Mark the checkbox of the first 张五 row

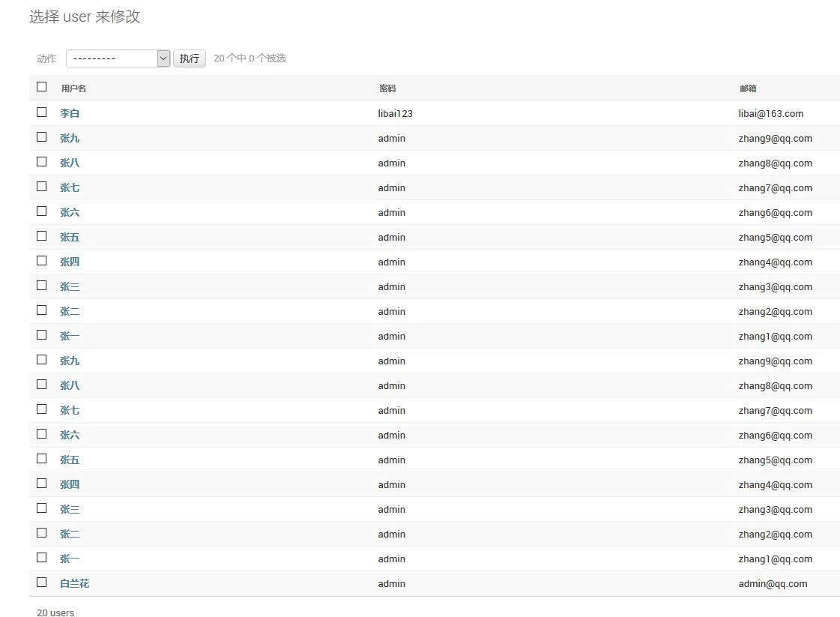pos(41,236)
